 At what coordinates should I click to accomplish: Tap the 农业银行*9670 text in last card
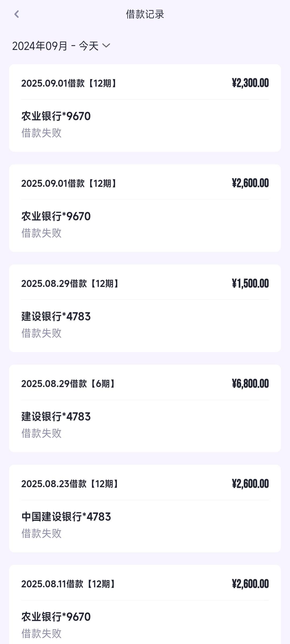click(x=56, y=617)
